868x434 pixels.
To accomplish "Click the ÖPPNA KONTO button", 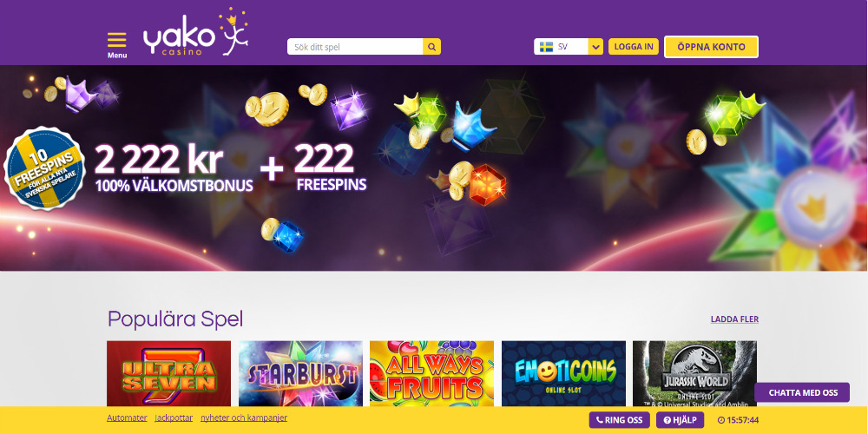I will click(x=711, y=47).
